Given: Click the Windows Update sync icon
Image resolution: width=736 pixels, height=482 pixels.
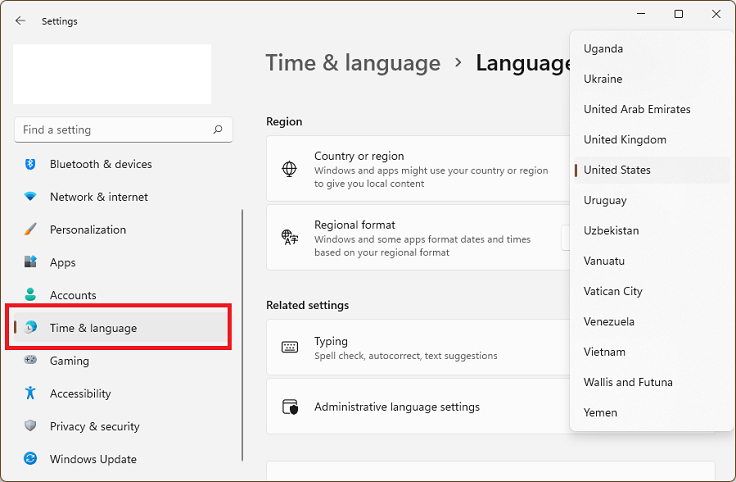Looking at the screenshot, I should coord(31,459).
